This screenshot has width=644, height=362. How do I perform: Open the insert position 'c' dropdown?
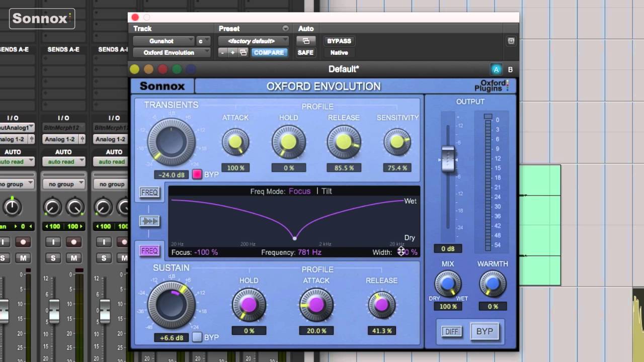pos(203,41)
